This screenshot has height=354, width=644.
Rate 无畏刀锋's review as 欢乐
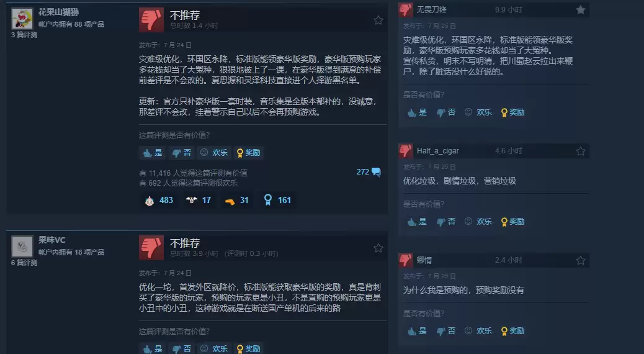click(x=478, y=112)
